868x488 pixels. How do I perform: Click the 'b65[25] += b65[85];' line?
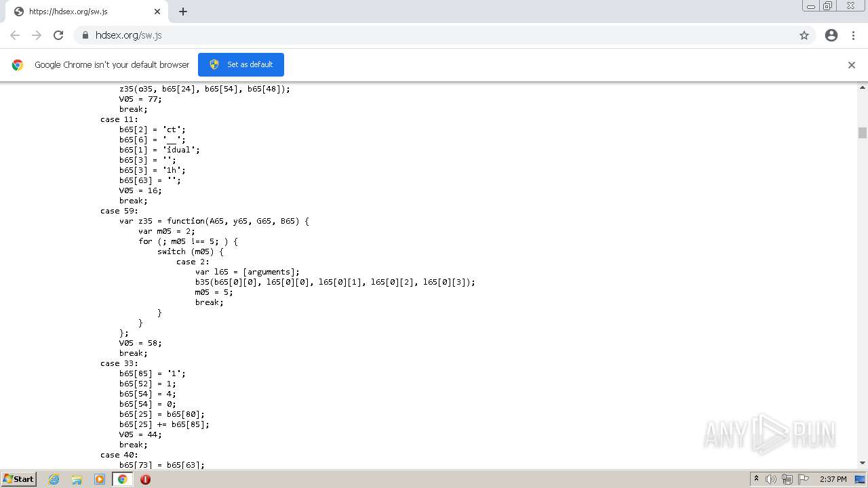pyautogui.click(x=164, y=424)
